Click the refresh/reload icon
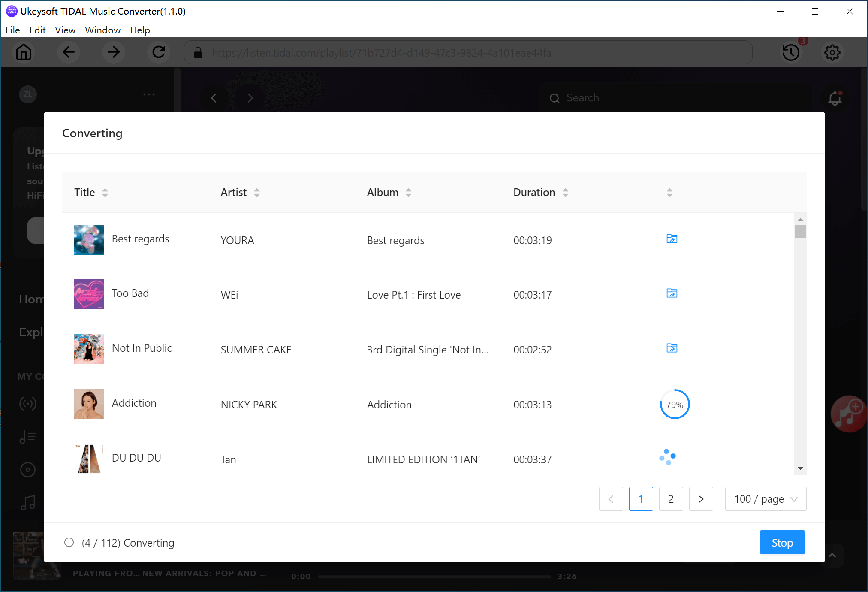 coord(158,53)
